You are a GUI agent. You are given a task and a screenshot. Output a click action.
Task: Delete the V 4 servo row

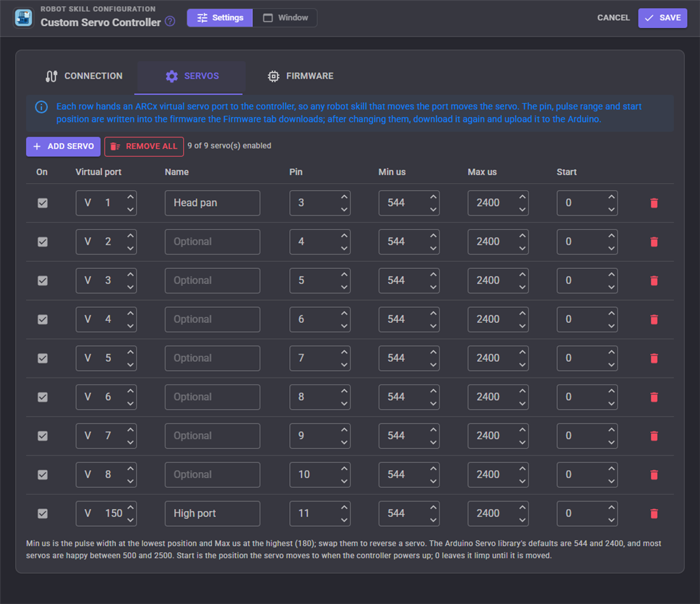[654, 320]
